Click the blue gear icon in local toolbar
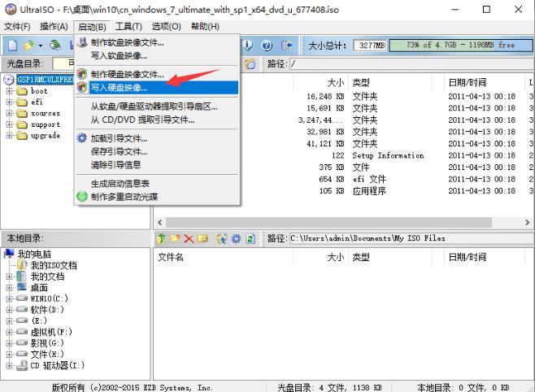This screenshot has height=392, width=535. click(236, 238)
